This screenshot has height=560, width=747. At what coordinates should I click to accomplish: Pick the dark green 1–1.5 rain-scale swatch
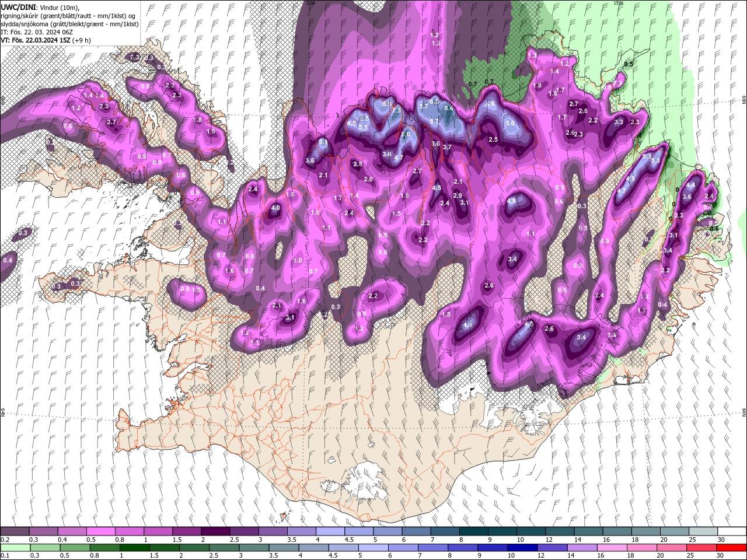(135, 548)
